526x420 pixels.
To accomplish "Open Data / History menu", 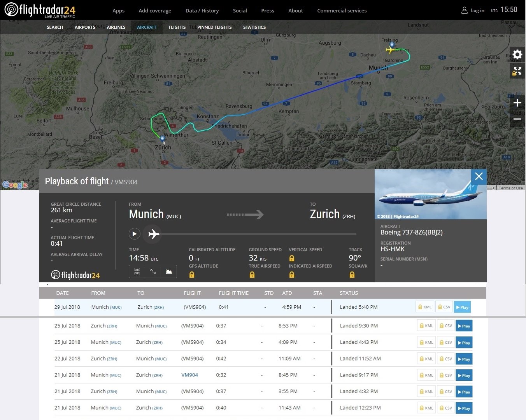I will [x=202, y=10].
